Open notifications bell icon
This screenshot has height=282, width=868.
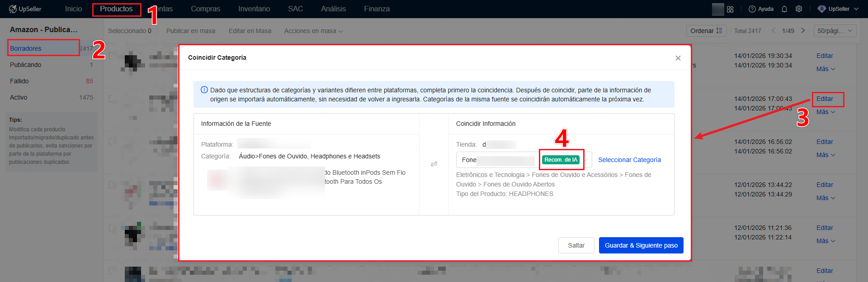(784, 9)
